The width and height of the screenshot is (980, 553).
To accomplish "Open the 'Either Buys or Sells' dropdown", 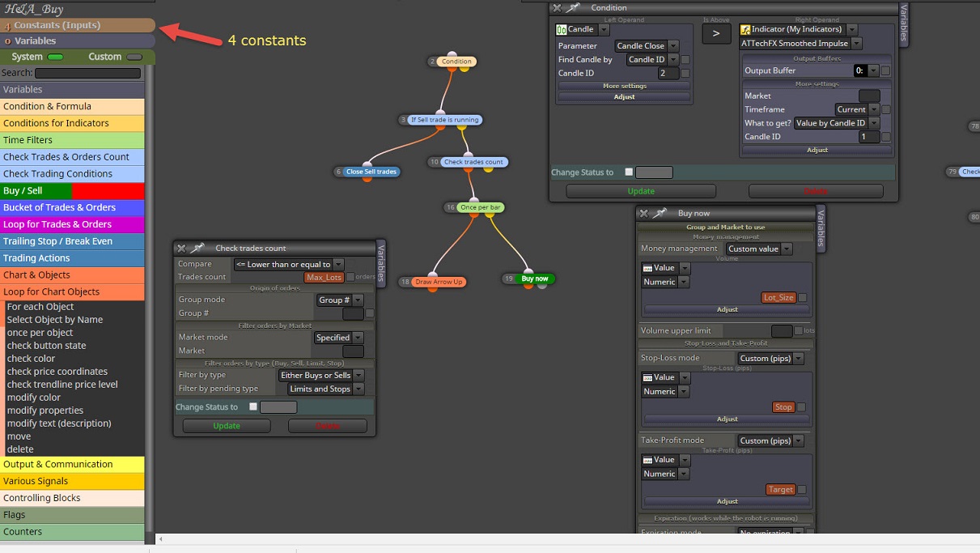I will point(321,375).
